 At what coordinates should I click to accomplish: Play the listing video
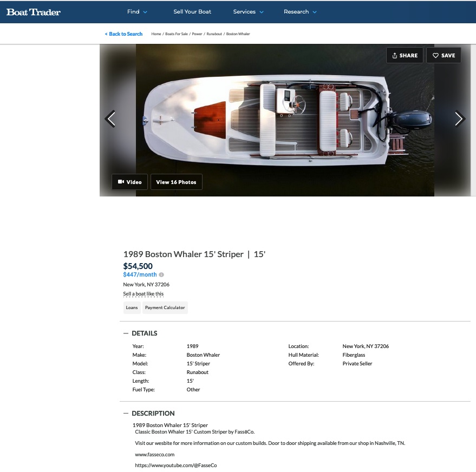coord(129,182)
